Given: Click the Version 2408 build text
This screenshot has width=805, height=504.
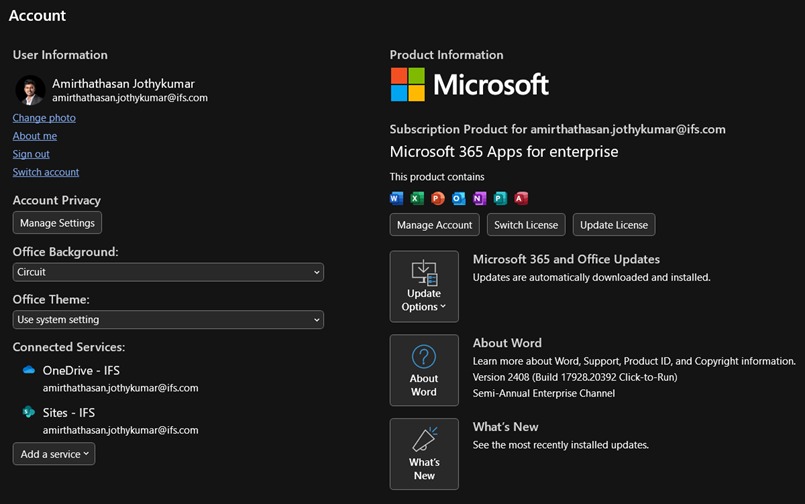Looking at the screenshot, I should (x=575, y=377).
